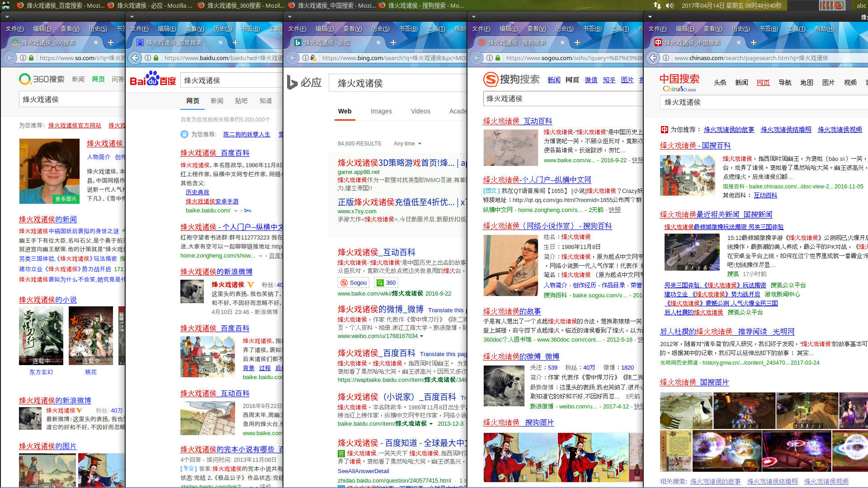
Task: Expand arrow beside www.weibo.com/u/1768167034 result
Action: (x=421, y=336)
